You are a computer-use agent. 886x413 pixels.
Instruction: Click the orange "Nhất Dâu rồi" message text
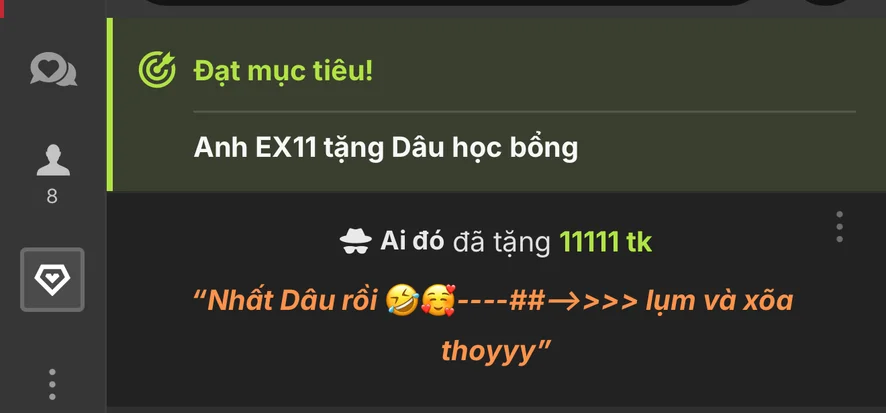[292, 301]
